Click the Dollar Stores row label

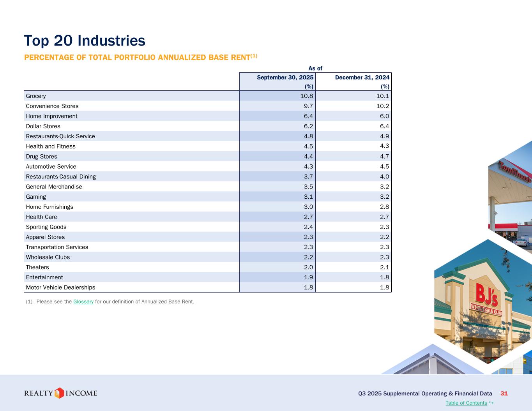click(x=43, y=127)
